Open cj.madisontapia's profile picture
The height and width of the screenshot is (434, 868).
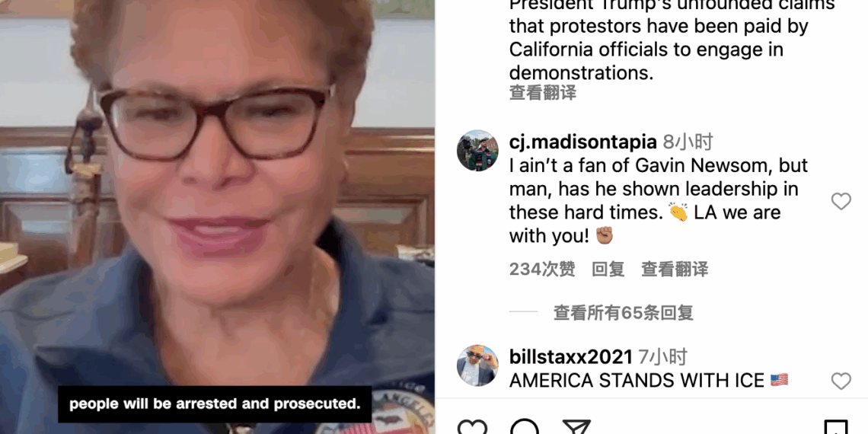(x=477, y=151)
